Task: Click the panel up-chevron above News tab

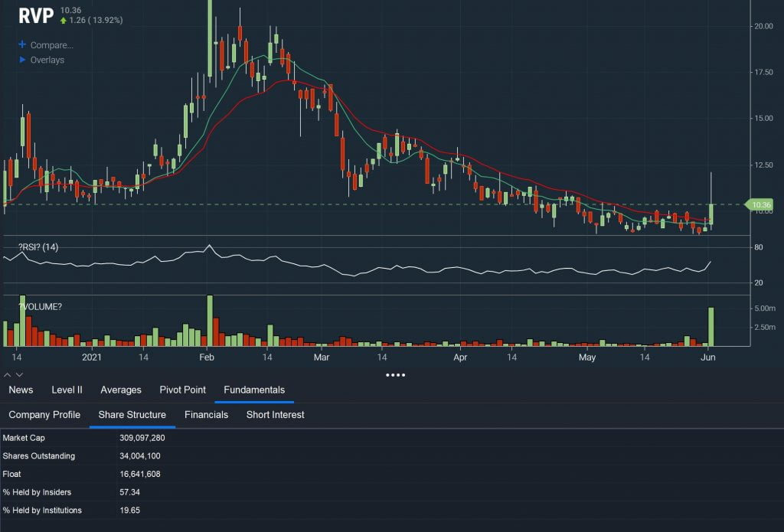Action: [x=8, y=376]
